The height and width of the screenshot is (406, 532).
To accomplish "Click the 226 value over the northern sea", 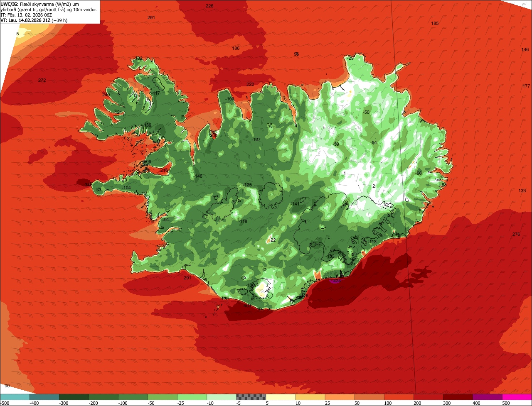I will 209,6.
